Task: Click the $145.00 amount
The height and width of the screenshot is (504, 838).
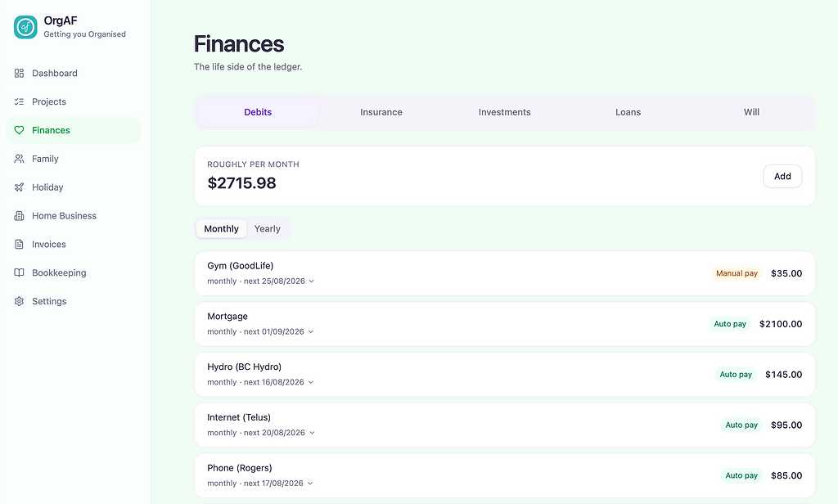Action: 783,375
